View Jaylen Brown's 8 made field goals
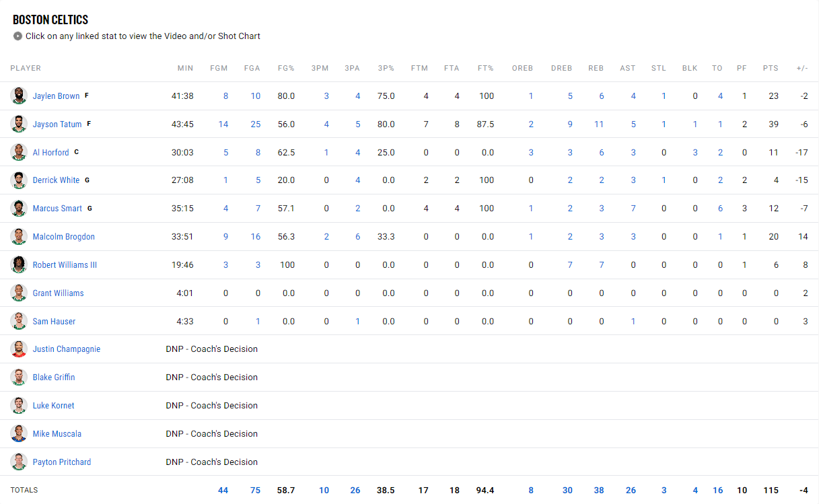 coord(225,96)
